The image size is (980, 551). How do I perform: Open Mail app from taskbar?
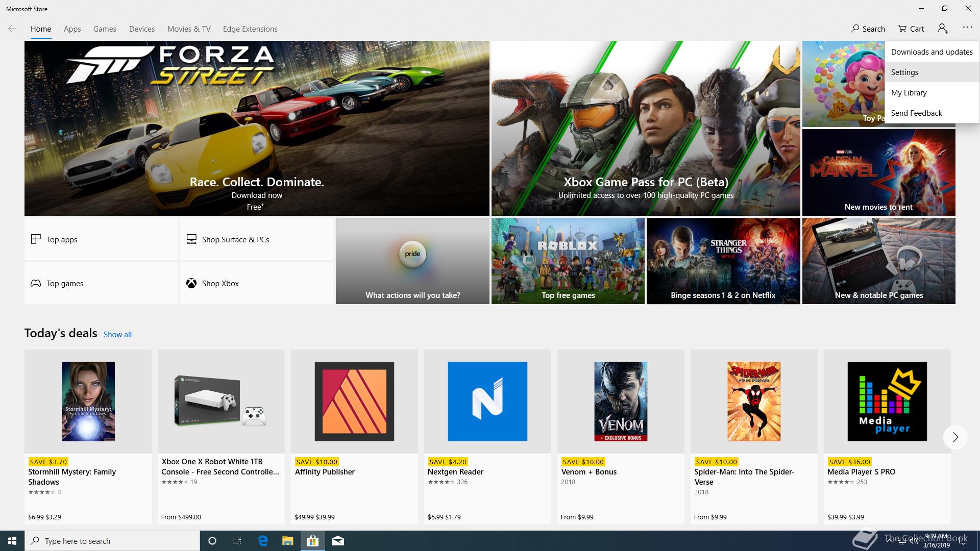338,541
